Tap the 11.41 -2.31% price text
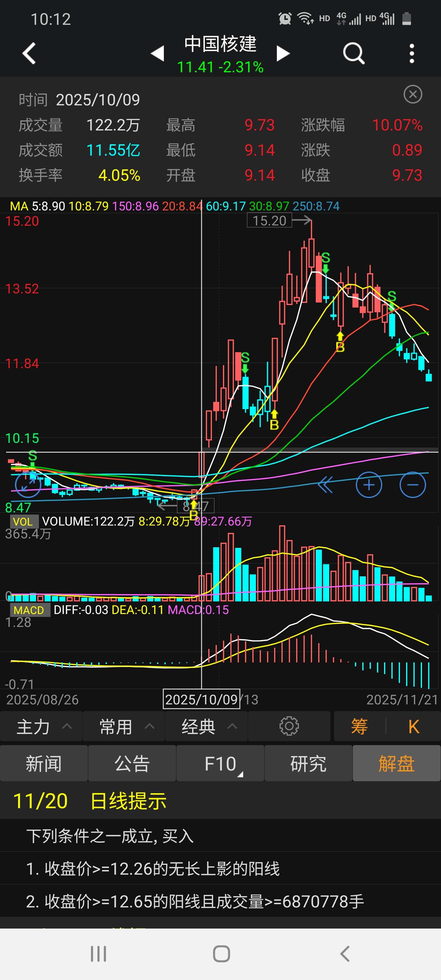 pos(220,67)
